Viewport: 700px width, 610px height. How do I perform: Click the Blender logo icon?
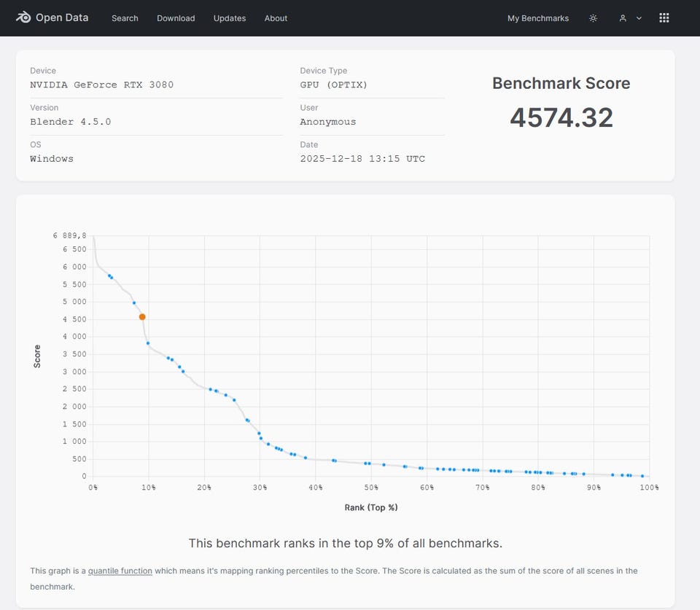tap(23, 17)
